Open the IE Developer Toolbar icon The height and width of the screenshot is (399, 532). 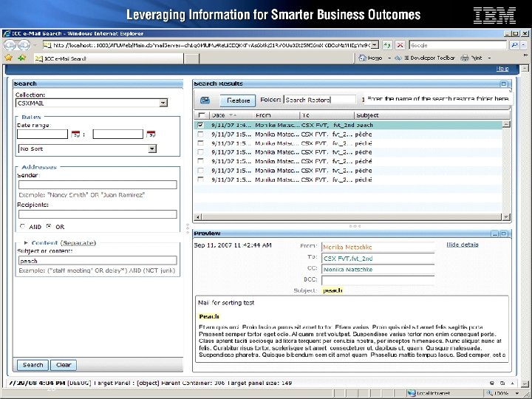click(x=398, y=58)
